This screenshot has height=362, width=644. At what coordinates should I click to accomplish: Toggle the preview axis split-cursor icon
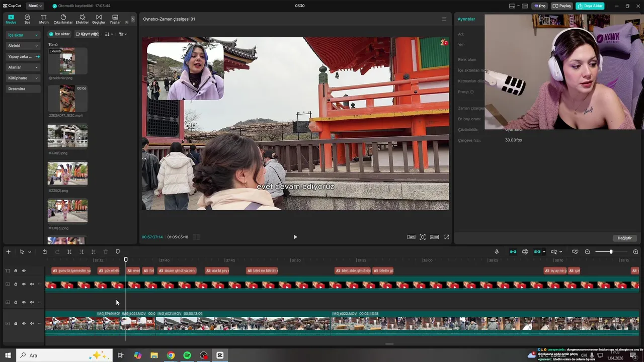pos(554,252)
